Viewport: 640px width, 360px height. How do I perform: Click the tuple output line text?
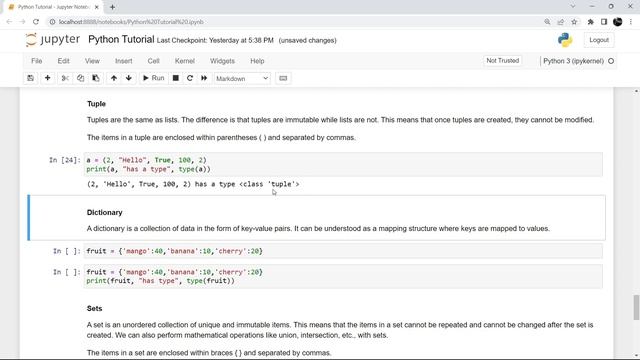pyautogui.click(x=193, y=184)
